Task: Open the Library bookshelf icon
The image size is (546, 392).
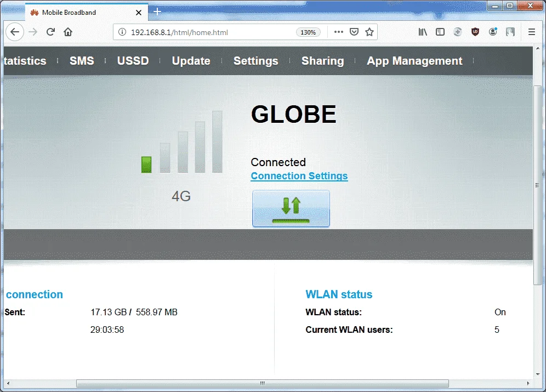Action: [423, 32]
